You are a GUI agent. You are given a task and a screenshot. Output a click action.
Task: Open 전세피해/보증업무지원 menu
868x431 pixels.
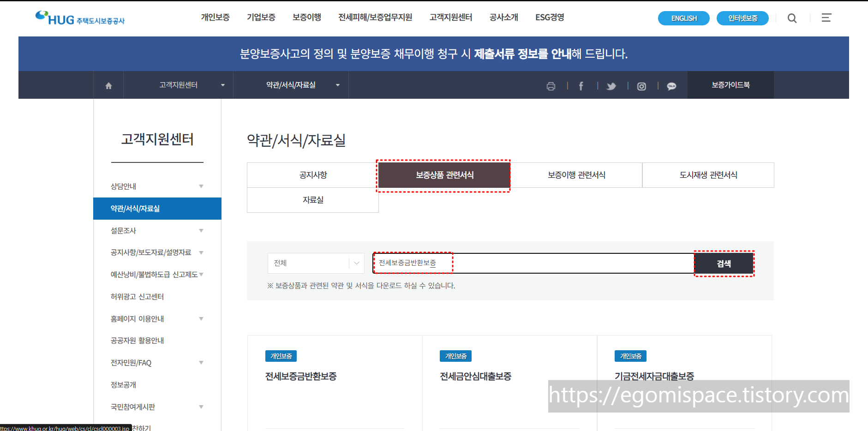[x=375, y=18]
